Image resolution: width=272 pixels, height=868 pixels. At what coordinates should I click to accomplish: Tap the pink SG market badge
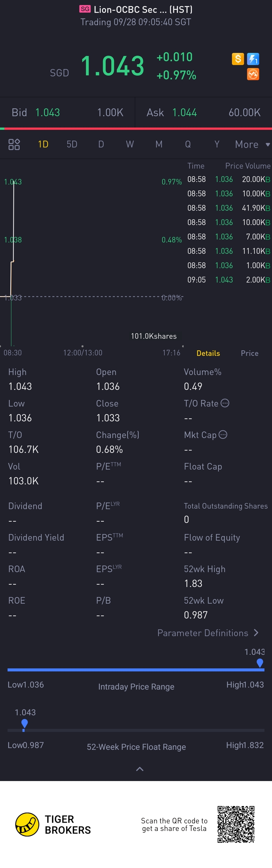(85, 9)
